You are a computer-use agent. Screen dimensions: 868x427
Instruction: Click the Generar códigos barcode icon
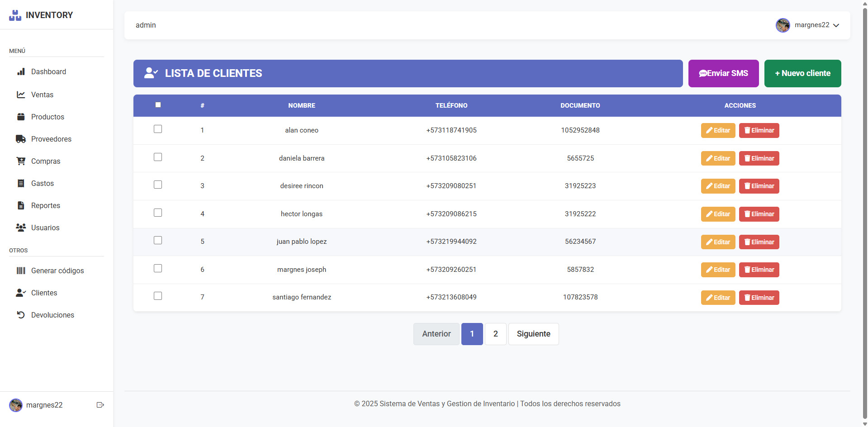point(21,270)
